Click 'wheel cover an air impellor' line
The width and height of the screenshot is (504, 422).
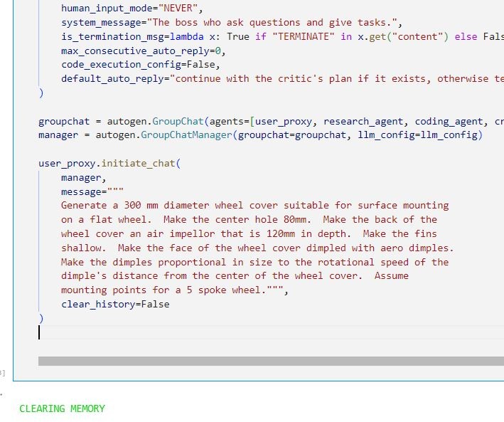tap(249, 233)
